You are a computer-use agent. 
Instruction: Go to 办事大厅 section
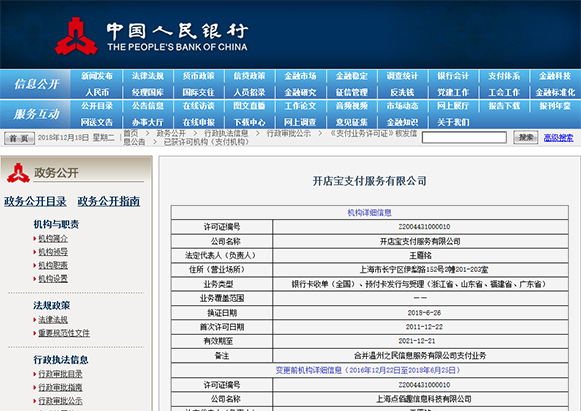tap(148, 122)
